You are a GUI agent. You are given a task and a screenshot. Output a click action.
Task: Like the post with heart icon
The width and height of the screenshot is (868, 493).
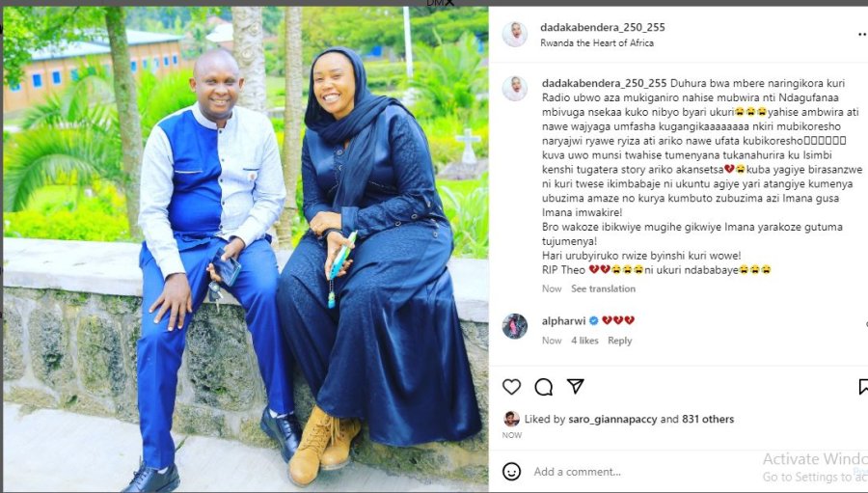511,387
